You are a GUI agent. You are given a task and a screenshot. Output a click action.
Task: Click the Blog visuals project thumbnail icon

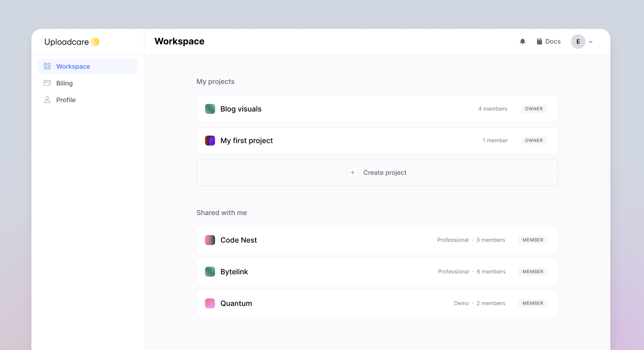coord(210,109)
